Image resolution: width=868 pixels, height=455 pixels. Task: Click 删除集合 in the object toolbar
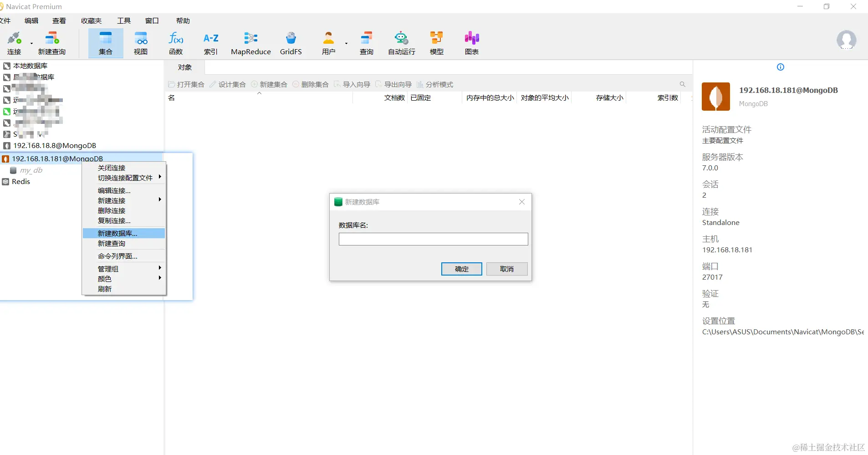[x=311, y=84]
